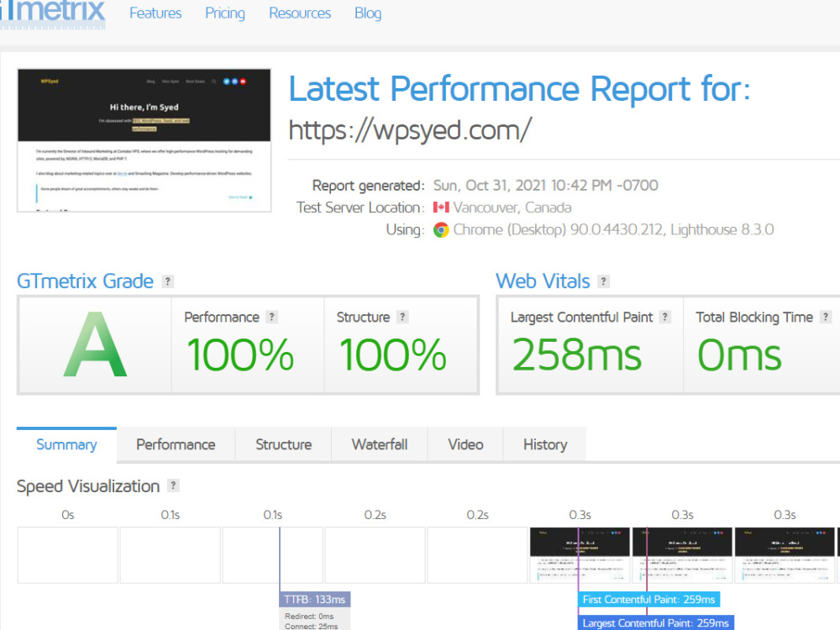Image resolution: width=840 pixels, height=630 pixels.
Task: Open the Features menu link
Action: click(155, 13)
